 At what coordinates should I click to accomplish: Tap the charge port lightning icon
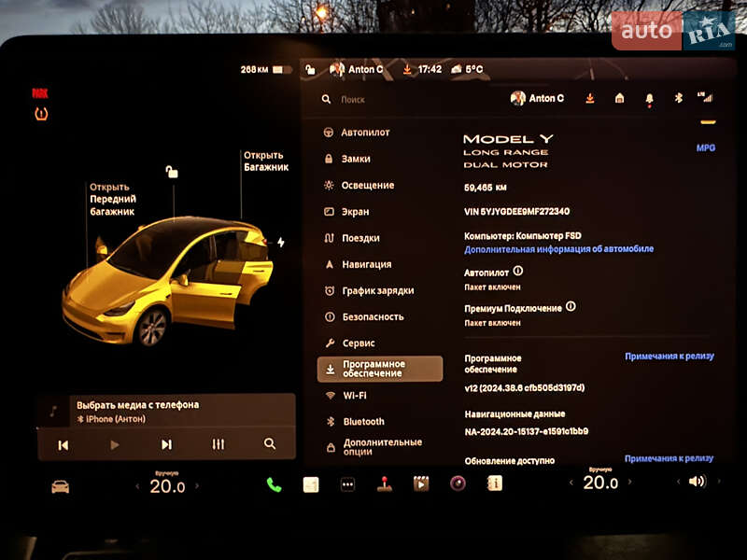coord(281,243)
